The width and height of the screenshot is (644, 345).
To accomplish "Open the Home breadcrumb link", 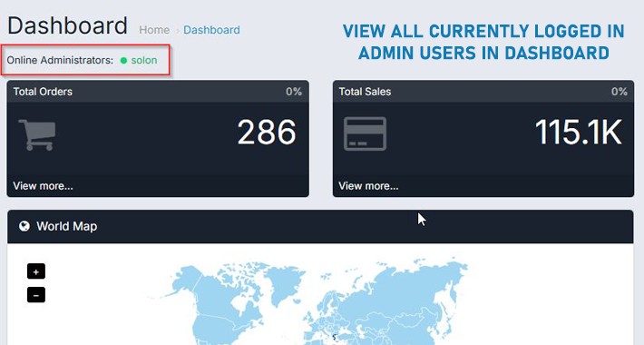I will 154,30.
